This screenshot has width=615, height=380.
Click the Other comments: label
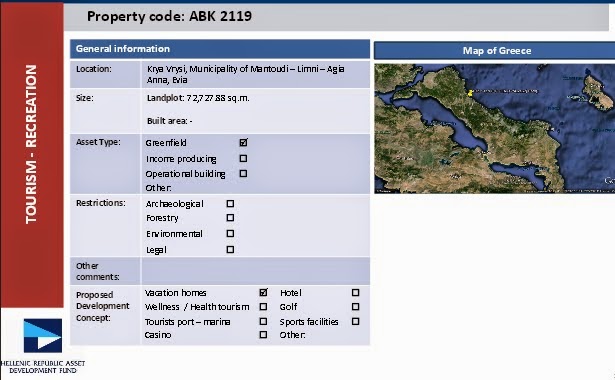click(98, 271)
